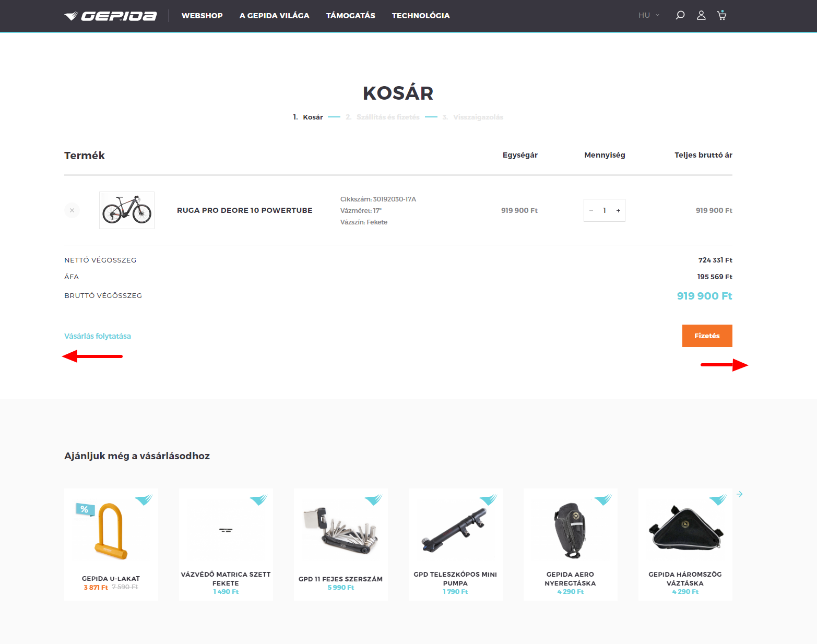Click the Cikkszám: 30192030-17A text
This screenshot has width=817, height=644.
coord(378,199)
